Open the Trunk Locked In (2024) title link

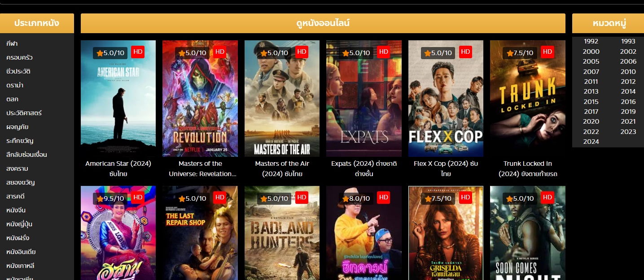tap(528, 168)
